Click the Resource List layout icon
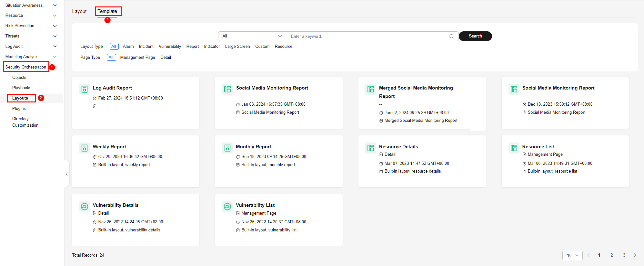The width and height of the screenshot is (644, 266). pyautogui.click(x=514, y=148)
